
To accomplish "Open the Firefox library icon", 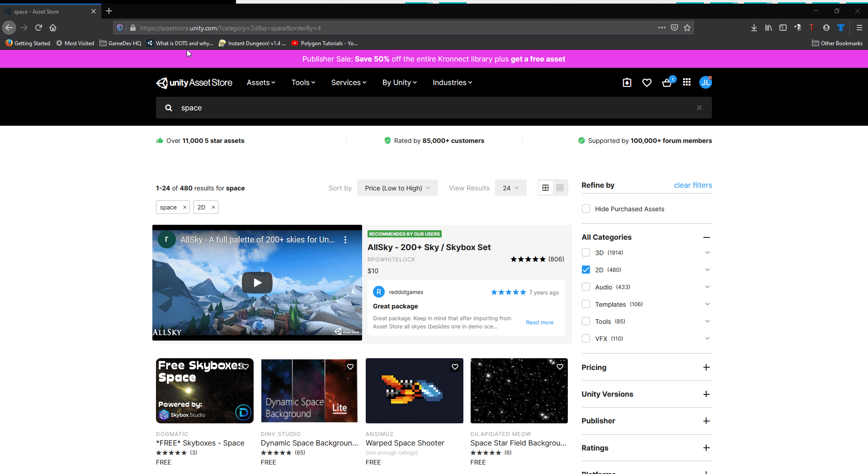I will point(769,28).
